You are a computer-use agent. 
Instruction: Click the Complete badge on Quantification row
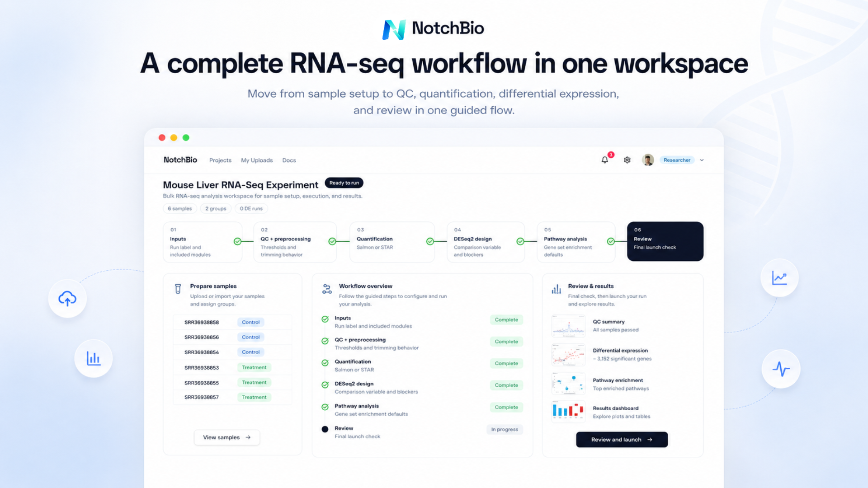point(506,363)
